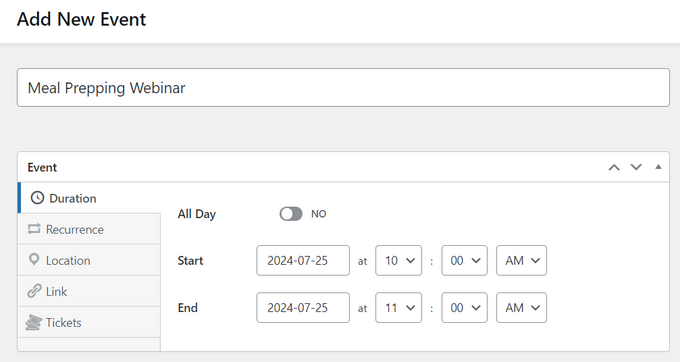
Task: Switch to the Tickets tab
Action: pos(89,323)
